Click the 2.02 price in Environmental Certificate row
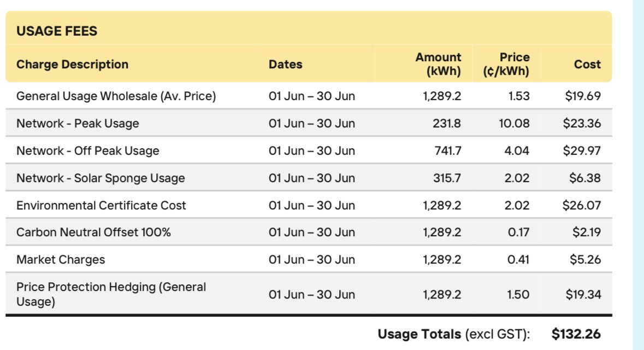Image resolution: width=644 pixels, height=350 pixels. [x=517, y=205]
